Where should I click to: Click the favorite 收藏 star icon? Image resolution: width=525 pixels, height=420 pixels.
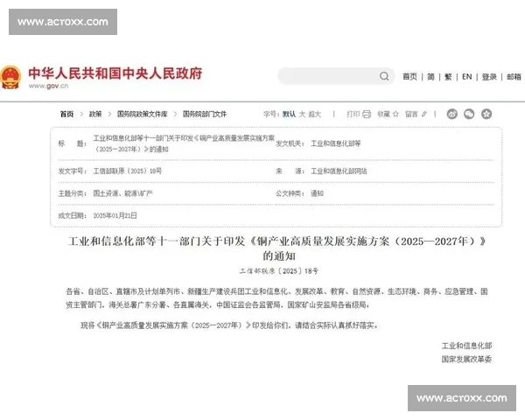(x=395, y=115)
